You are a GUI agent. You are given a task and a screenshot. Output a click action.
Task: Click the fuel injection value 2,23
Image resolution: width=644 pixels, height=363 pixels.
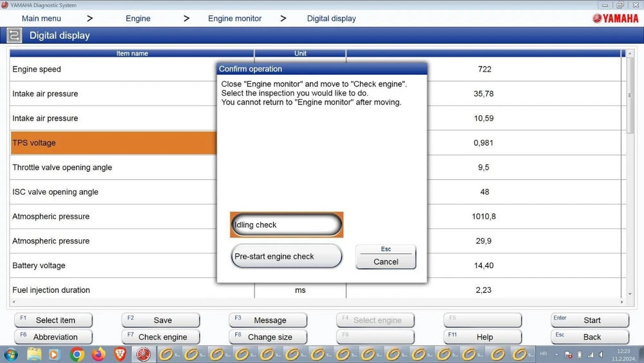484,290
